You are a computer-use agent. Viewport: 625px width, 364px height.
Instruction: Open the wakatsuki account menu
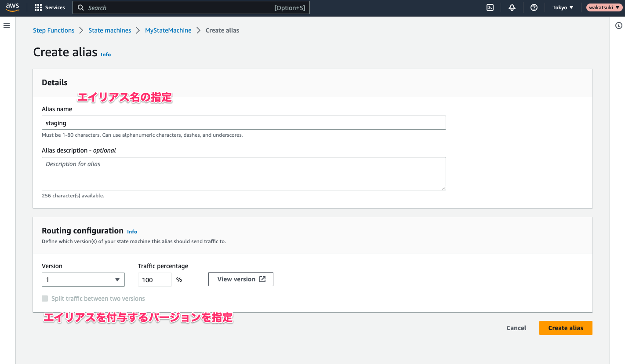click(x=604, y=7)
